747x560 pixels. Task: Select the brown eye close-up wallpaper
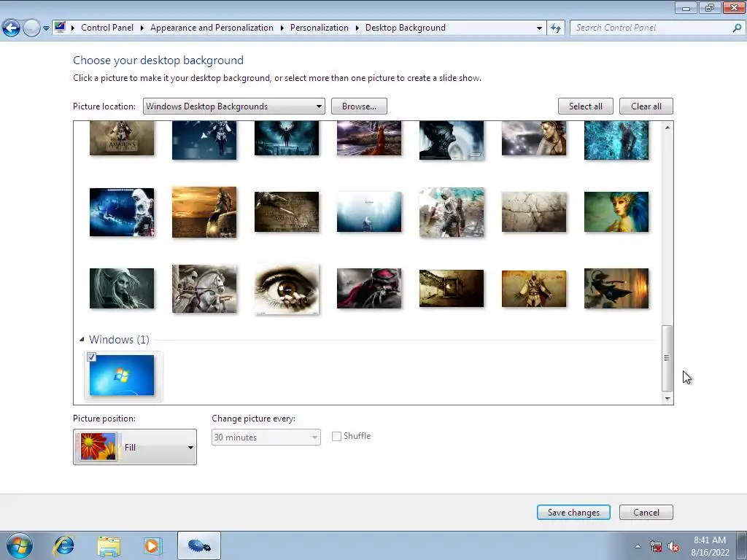[287, 289]
